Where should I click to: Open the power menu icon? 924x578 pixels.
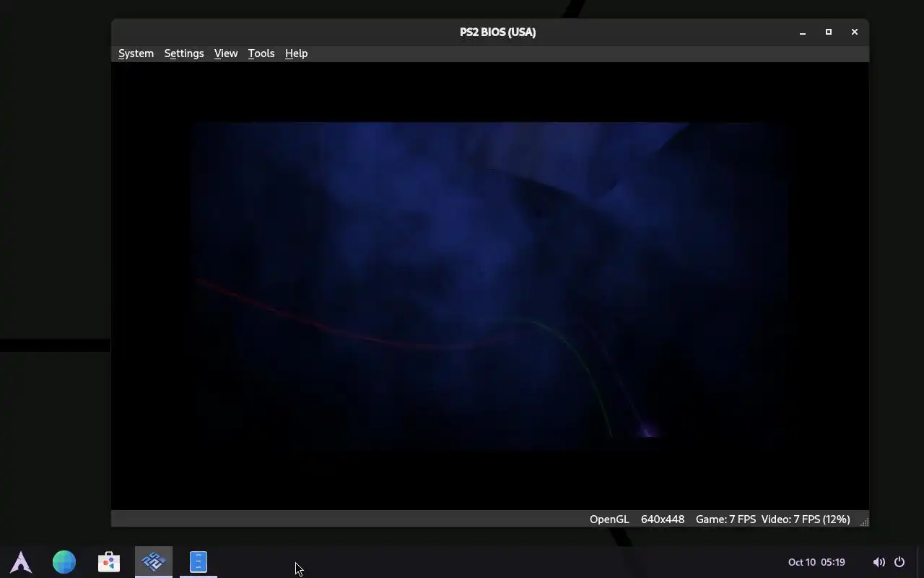pos(899,562)
